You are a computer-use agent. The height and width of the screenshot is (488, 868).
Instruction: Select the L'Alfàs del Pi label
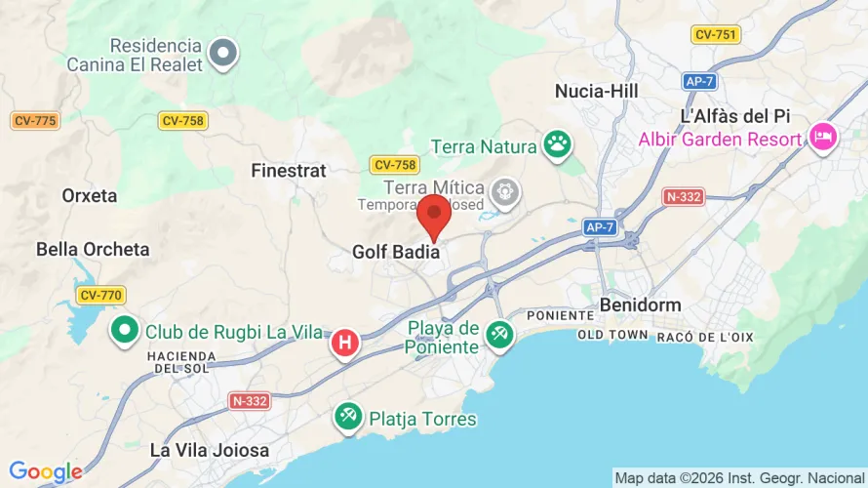point(735,116)
